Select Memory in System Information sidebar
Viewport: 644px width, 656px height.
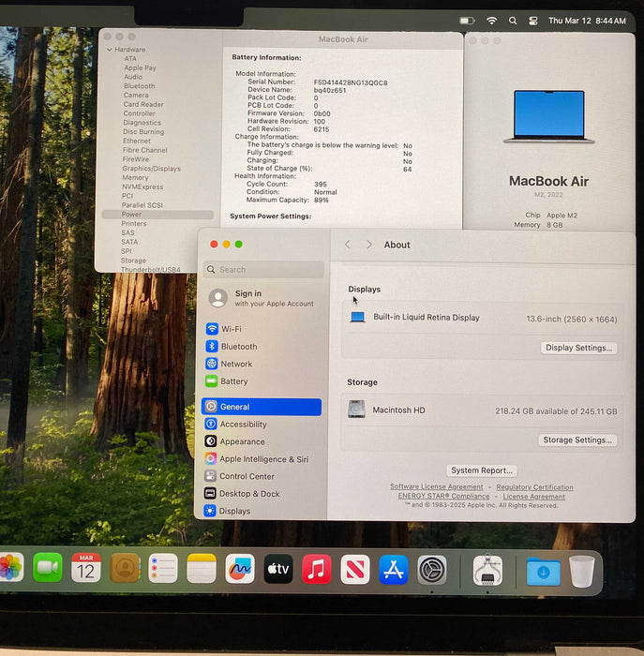[135, 177]
